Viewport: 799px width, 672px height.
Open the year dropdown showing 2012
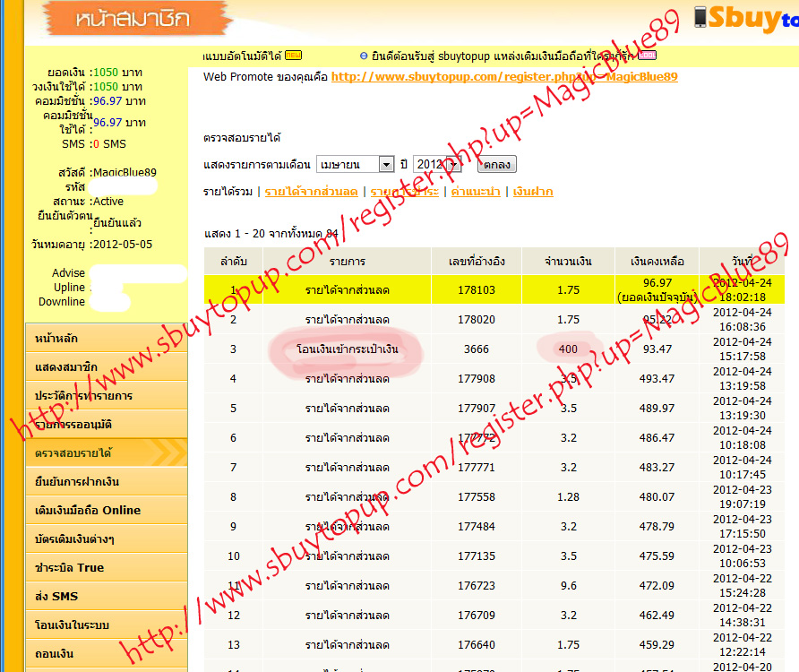pos(437,164)
